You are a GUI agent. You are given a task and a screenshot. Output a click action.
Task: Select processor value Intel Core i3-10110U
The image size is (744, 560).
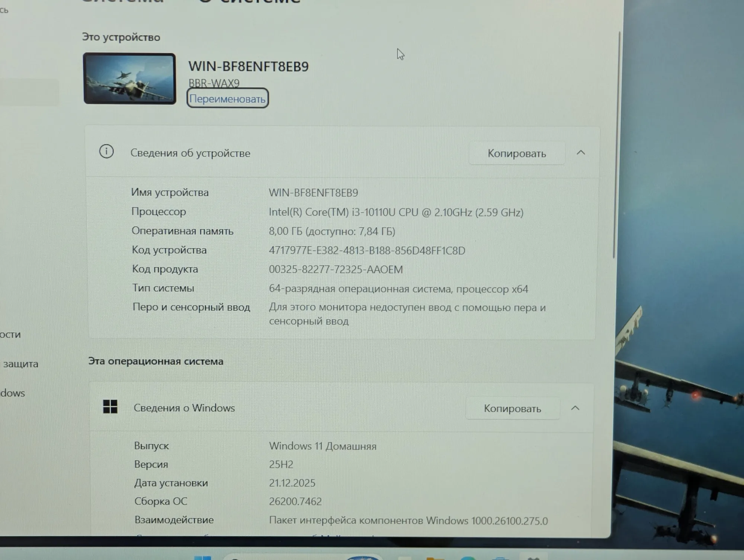click(396, 212)
